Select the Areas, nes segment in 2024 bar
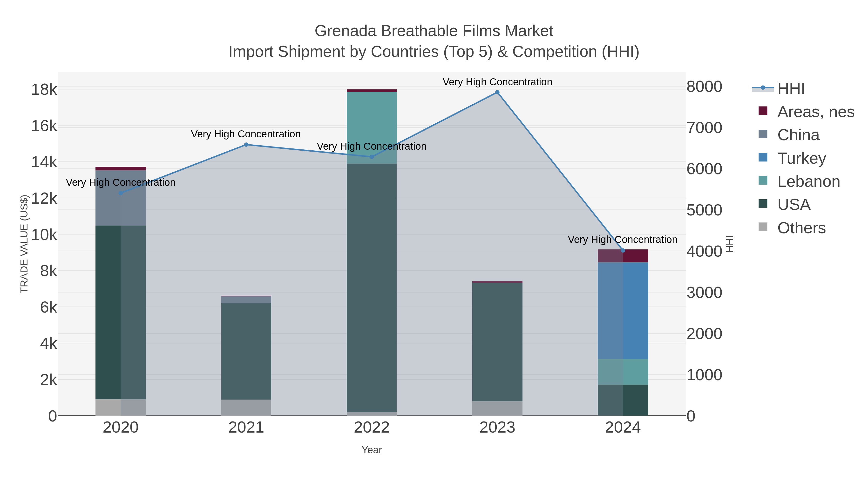Image resolution: width=868 pixels, height=488 pixels. click(623, 256)
